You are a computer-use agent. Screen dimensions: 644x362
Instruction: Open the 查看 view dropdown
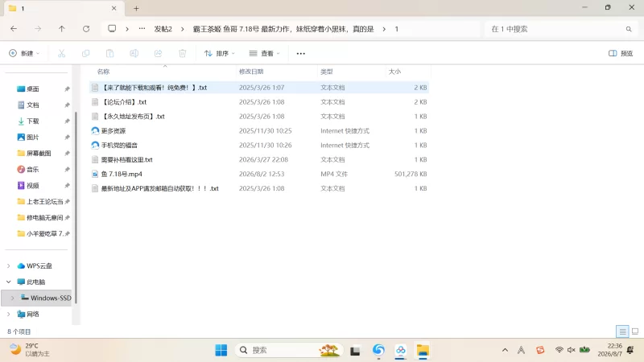pos(265,53)
